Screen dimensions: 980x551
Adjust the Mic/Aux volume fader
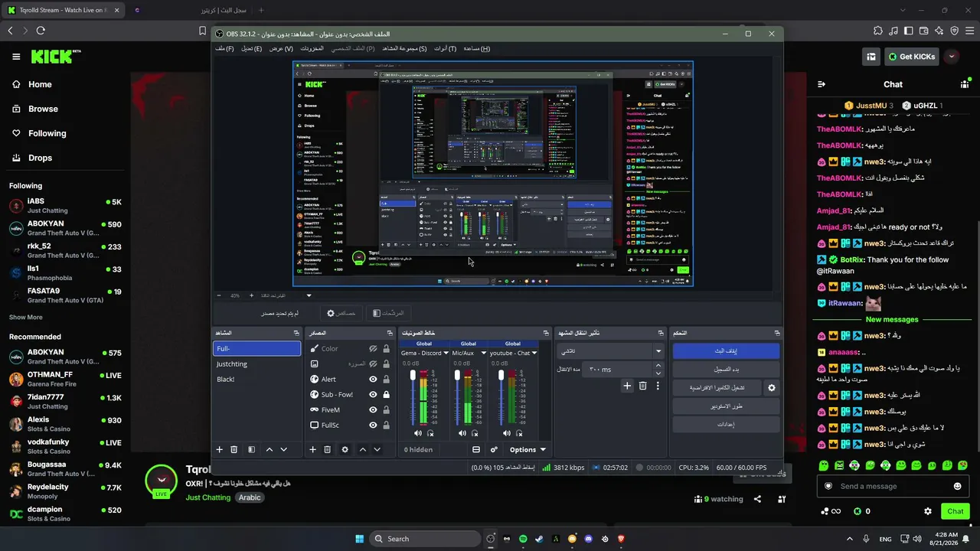tap(457, 377)
